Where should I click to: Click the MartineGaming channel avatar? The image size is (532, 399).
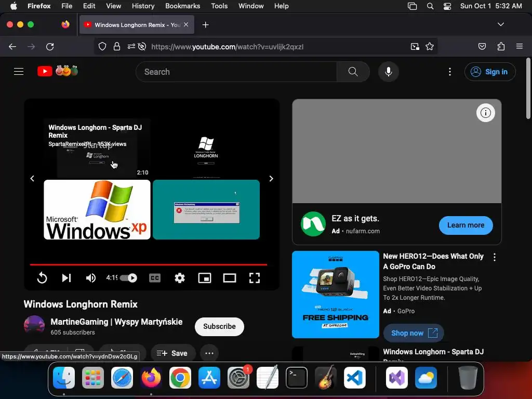[x=34, y=326]
